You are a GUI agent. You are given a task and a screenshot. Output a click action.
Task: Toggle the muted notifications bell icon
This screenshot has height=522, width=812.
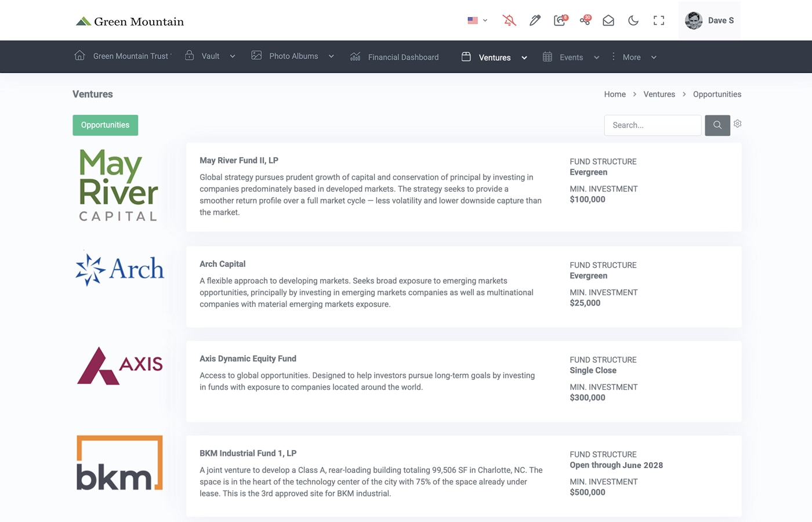(x=509, y=20)
